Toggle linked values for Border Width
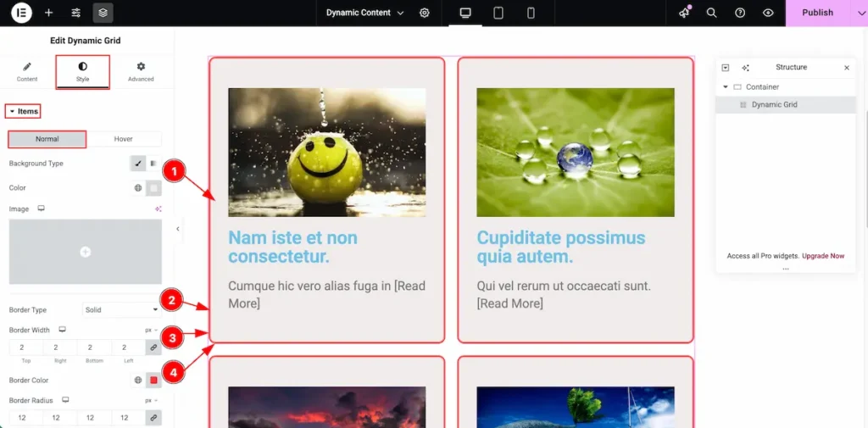Screen dimensions: 868x428 [x=153, y=347]
